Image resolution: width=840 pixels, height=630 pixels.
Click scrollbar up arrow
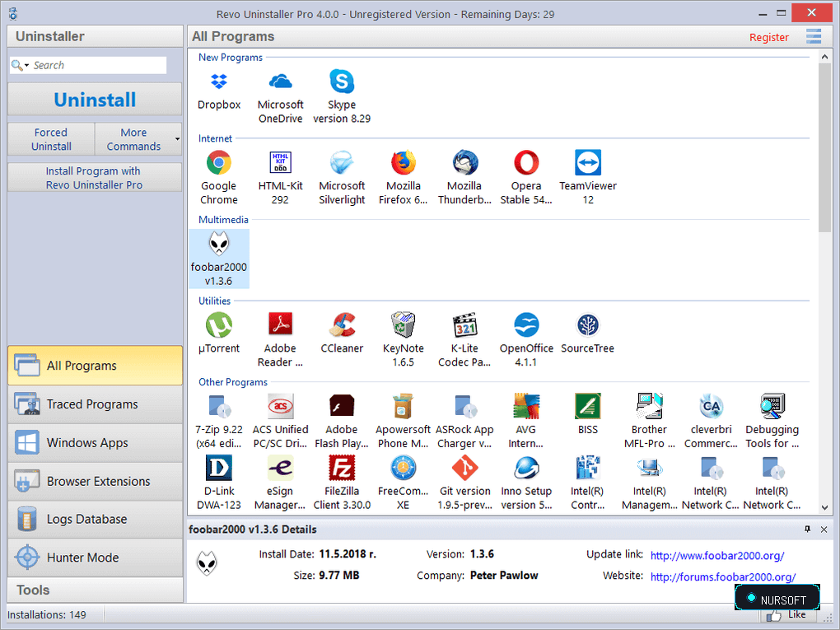(x=824, y=56)
